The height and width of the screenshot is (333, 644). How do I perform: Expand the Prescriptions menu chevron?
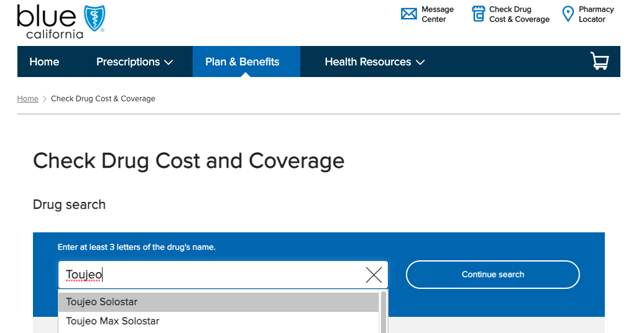tap(168, 62)
